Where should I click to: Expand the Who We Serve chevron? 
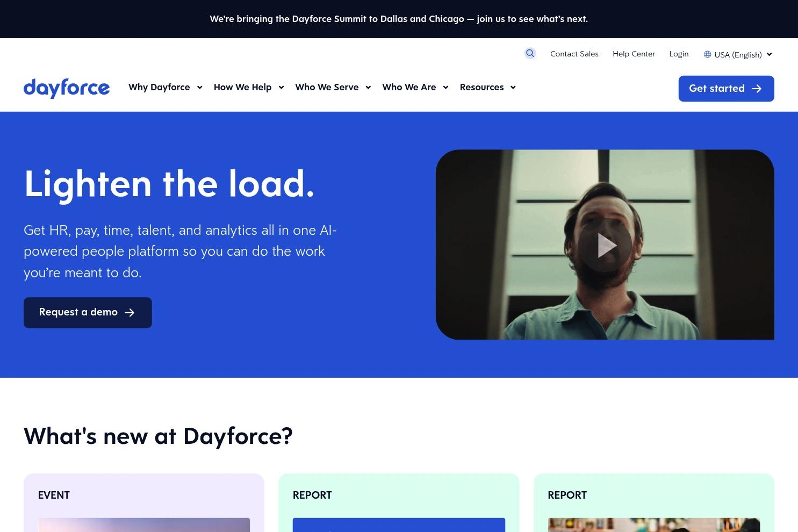pos(368,88)
